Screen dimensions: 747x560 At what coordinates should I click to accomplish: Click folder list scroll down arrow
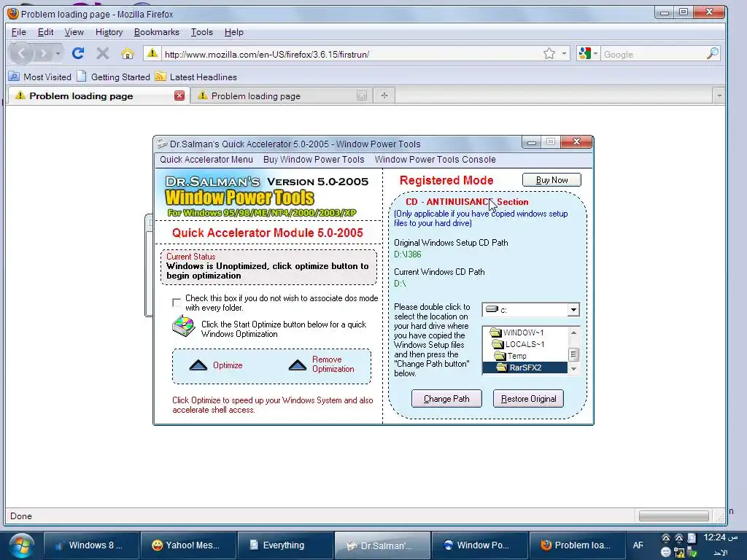[573, 368]
